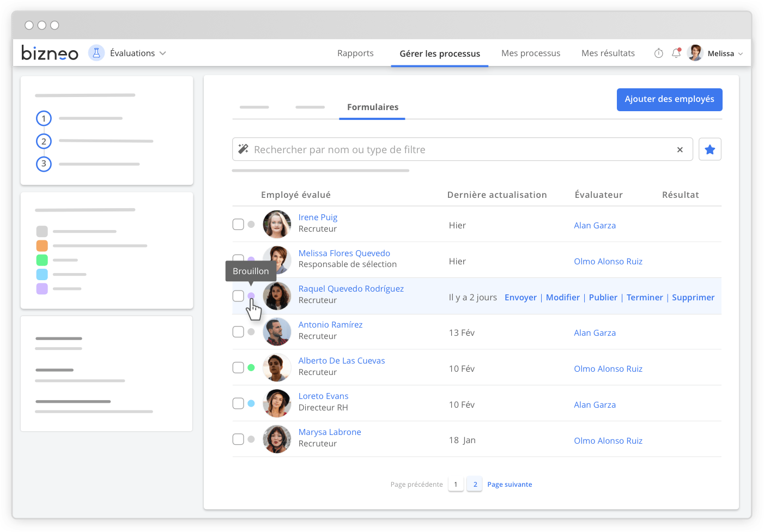Viewport: 764px width, 532px height.
Task: Go to Page suivante
Action: coord(510,484)
